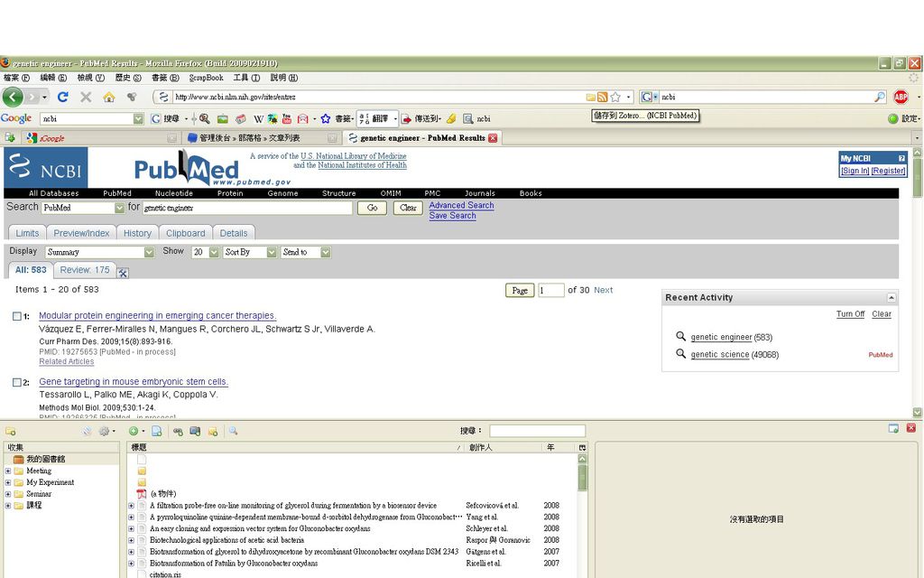924x578 pixels.
Task: Open the 書籤 (Bookmarks) menu in menu bar
Action: point(165,78)
